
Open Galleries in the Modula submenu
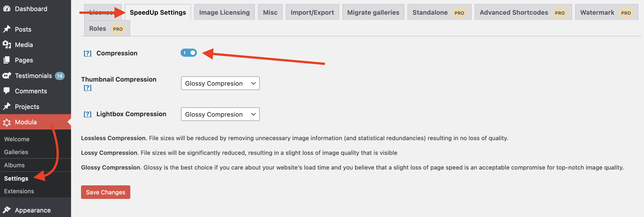point(16,152)
